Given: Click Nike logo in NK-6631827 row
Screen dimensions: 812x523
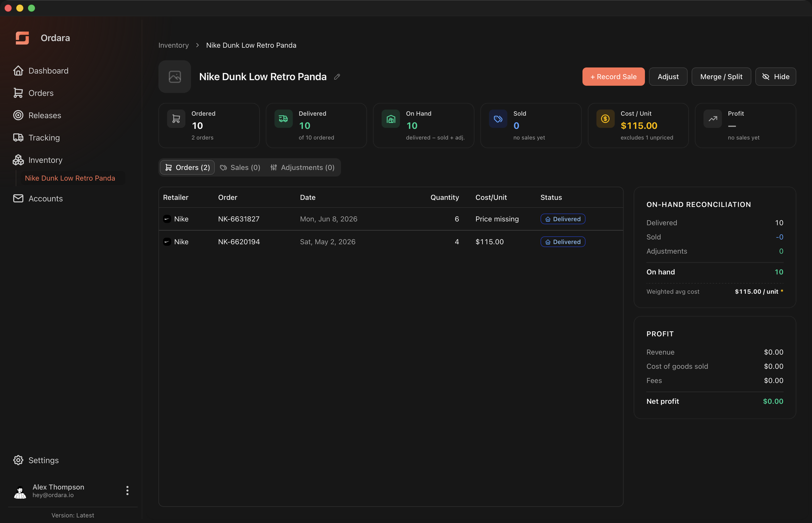Looking at the screenshot, I should coord(167,219).
